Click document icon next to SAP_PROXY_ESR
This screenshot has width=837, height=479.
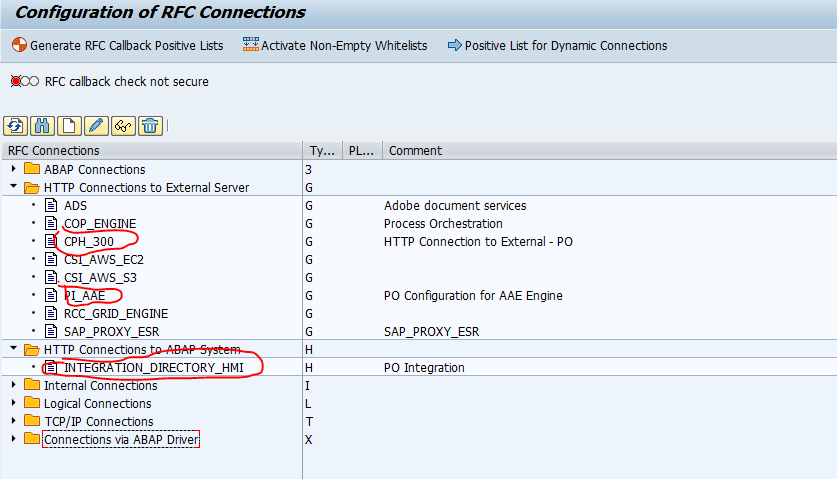[x=51, y=331]
